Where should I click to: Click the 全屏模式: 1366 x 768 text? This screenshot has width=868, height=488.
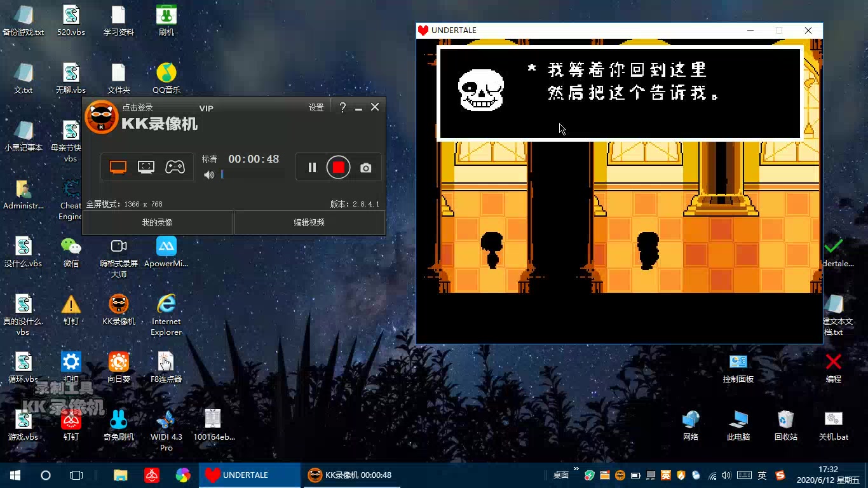point(125,204)
